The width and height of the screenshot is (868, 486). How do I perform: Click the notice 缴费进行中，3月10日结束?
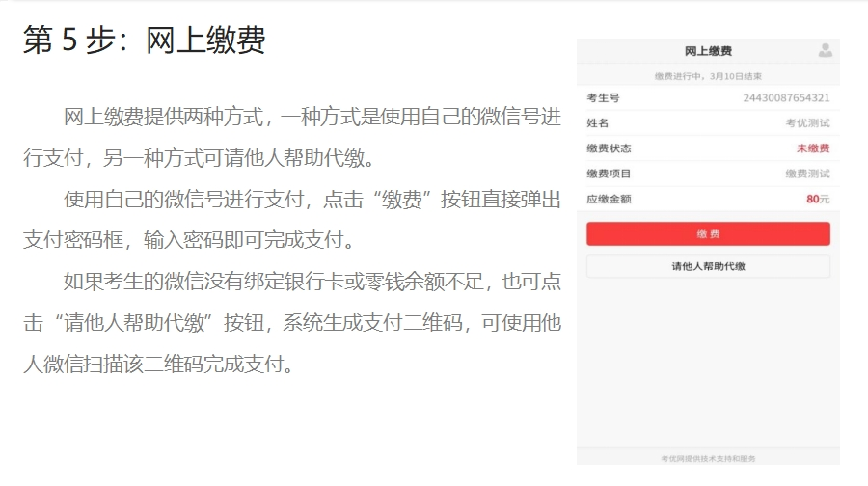tap(708, 76)
